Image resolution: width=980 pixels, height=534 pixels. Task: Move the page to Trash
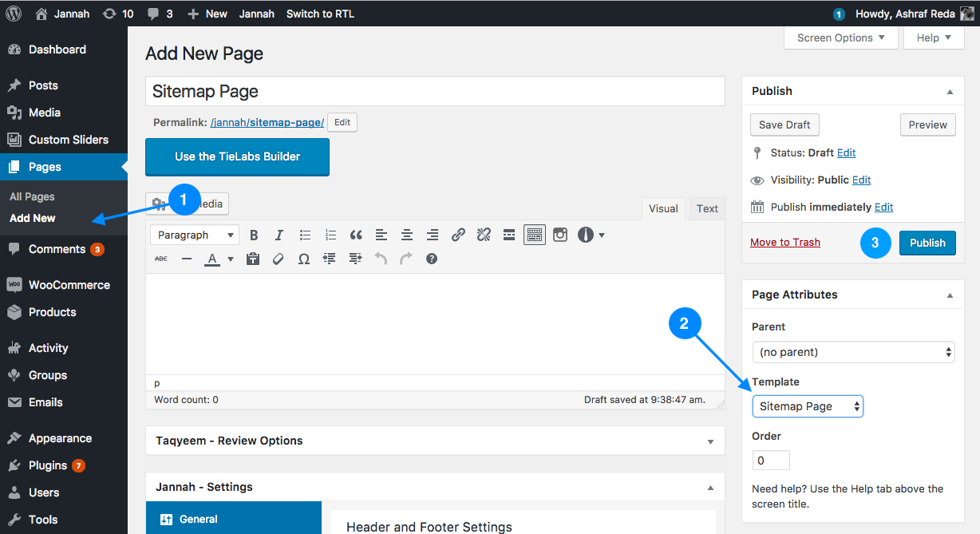coord(785,243)
